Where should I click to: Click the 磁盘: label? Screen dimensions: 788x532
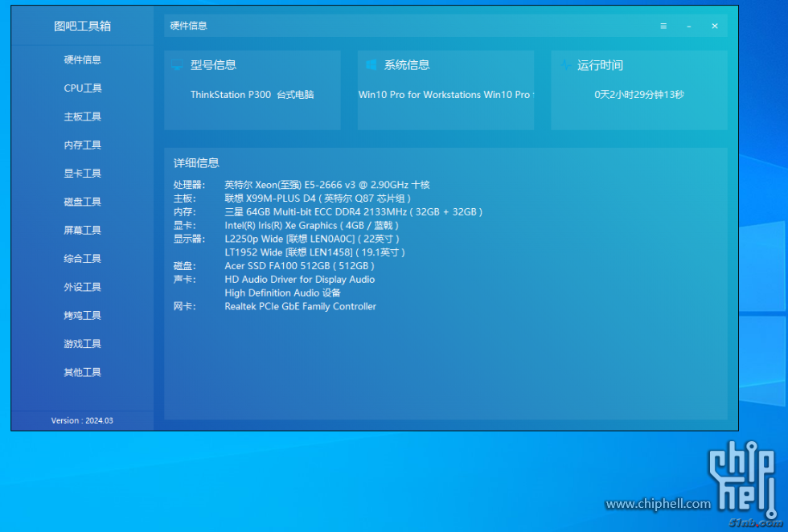click(x=184, y=266)
